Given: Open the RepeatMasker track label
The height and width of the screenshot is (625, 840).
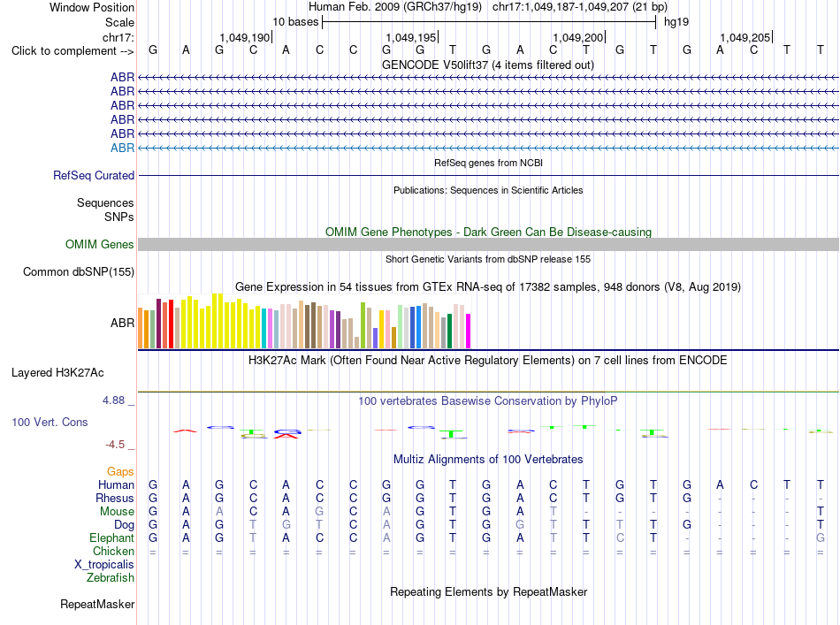Looking at the screenshot, I should (x=97, y=604).
